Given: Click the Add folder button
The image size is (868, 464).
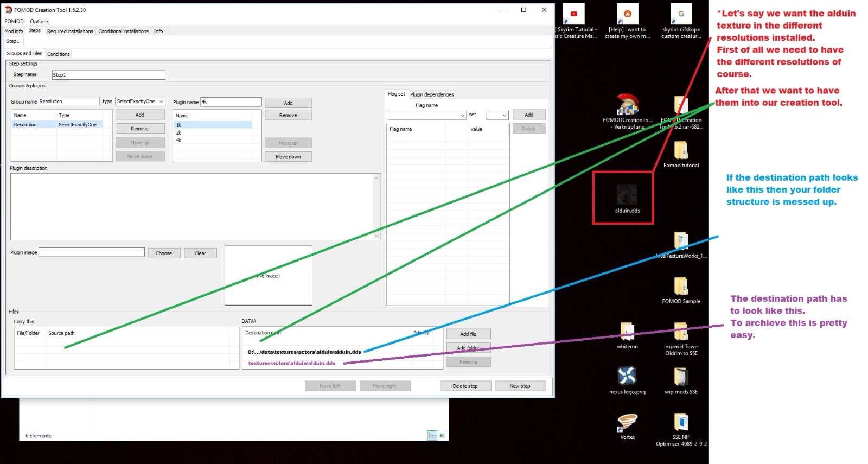Looking at the screenshot, I should tap(468, 348).
